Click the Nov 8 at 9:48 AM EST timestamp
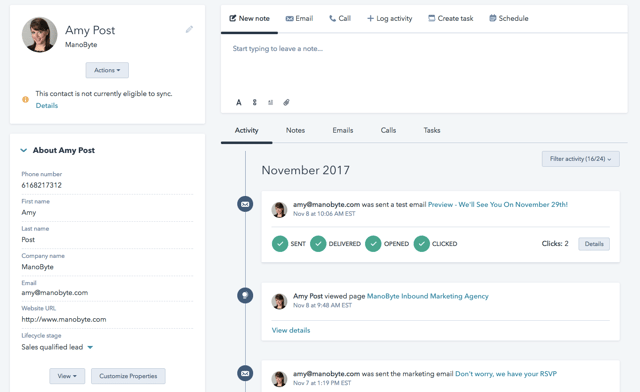This screenshot has height=392, width=640. pyautogui.click(x=322, y=305)
